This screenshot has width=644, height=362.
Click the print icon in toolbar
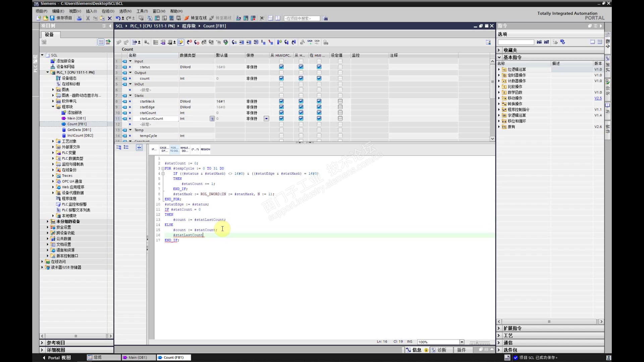coord(79,18)
